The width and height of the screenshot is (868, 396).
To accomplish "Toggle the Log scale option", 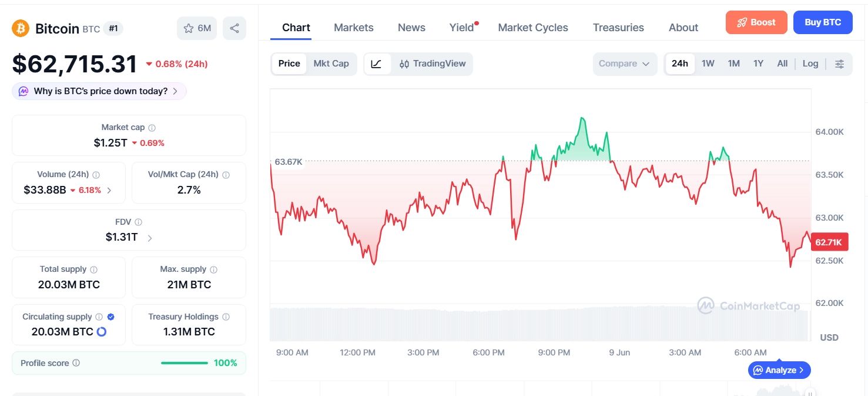I will tap(810, 64).
